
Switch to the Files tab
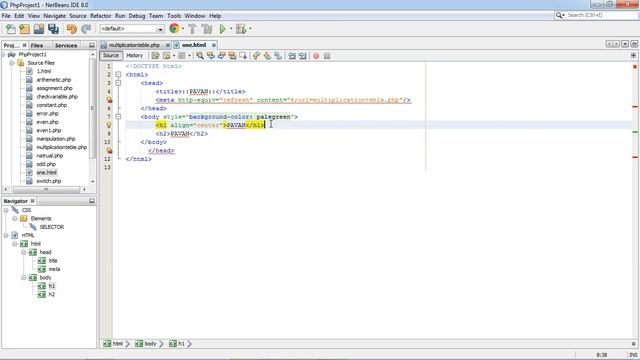(37, 45)
